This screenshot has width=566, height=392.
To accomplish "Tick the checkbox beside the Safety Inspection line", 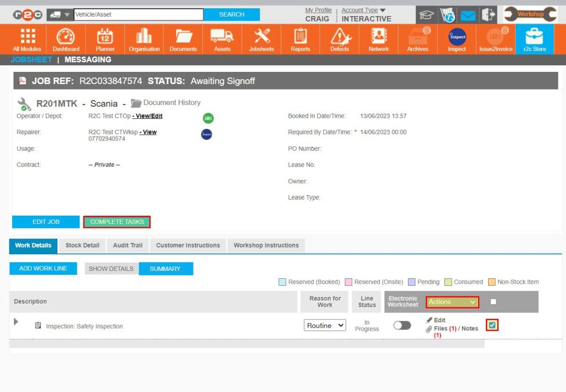I will tap(491, 325).
